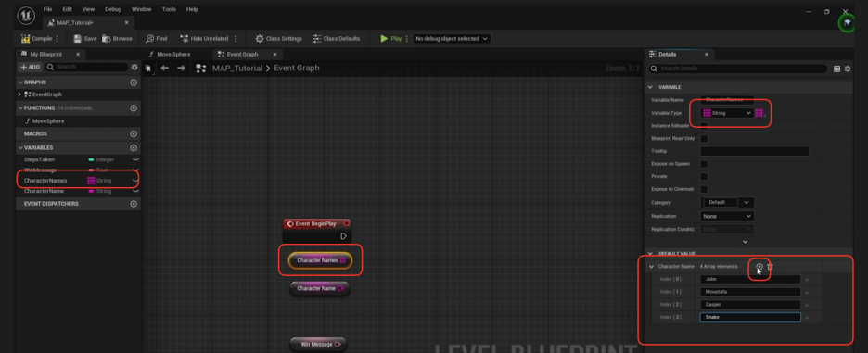This screenshot has height=353, width=868.
Task: Start Play in editor
Action: [x=390, y=39]
